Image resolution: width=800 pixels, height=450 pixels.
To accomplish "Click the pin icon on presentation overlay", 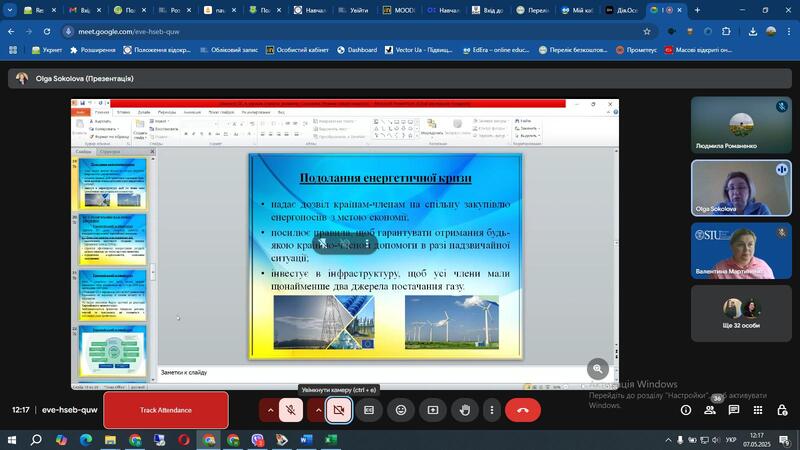I will coord(322,243).
